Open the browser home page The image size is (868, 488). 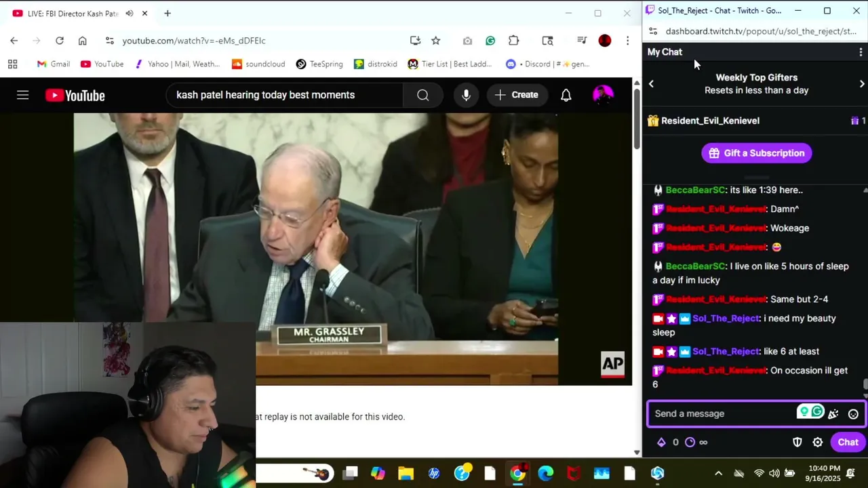point(83,41)
